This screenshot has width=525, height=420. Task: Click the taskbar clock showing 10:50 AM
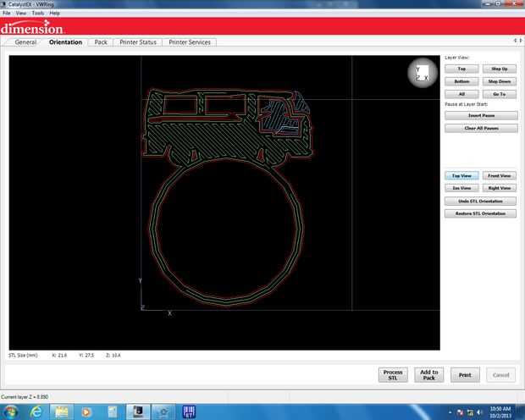pyautogui.click(x=500, y=412)
